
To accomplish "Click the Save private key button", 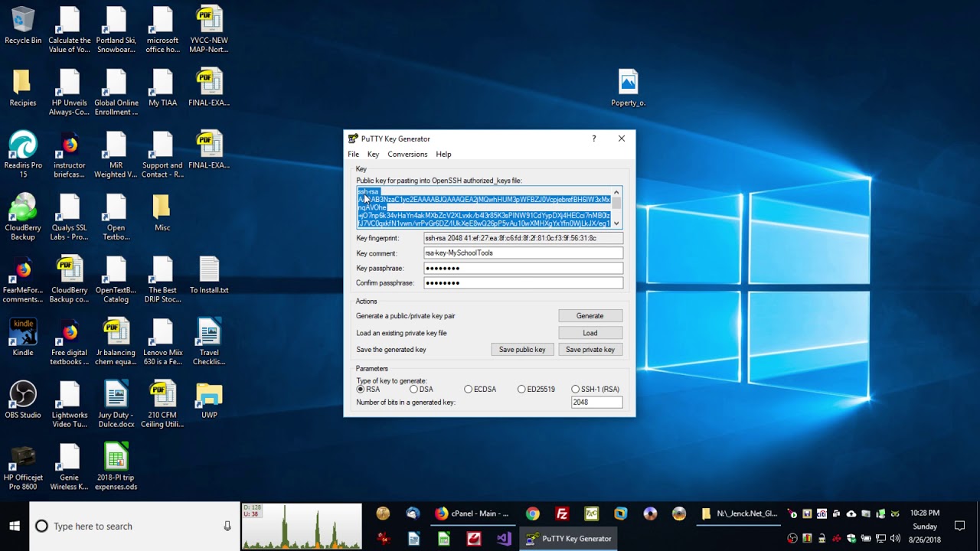I will (x=590, y=350).
